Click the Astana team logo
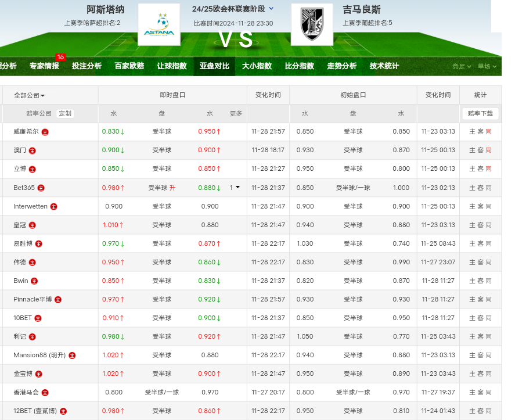The height and width of the screenshot is (420, 526). tap(159, 24)
